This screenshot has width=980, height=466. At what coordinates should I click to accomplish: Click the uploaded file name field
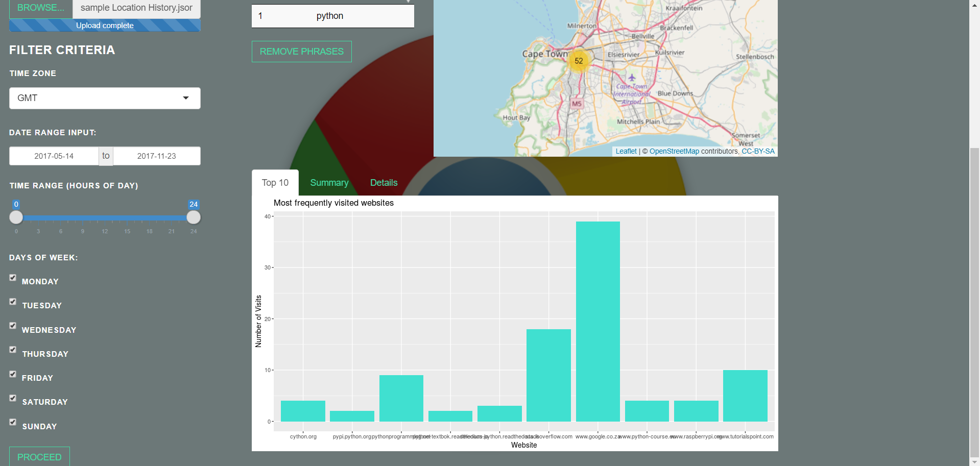pyautogui.click(x=136, y=8)
